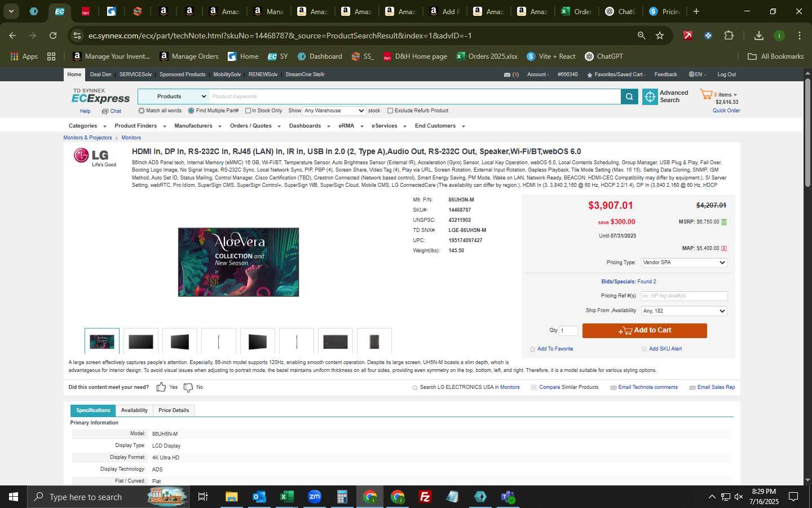Image resolution: width=812 pixels, height=508 pixels.
Task: Click the Product Keywords search field
Action: coord(415,97)
